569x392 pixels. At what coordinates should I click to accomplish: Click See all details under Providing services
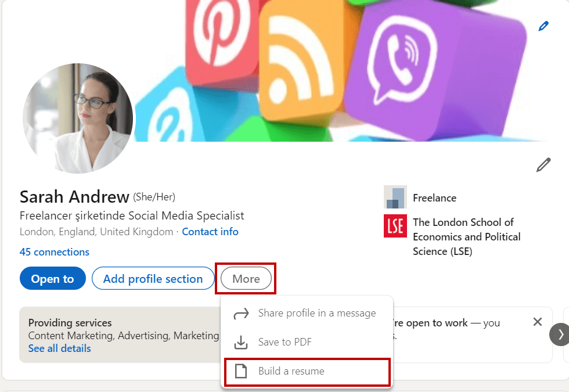coord(59,348)
